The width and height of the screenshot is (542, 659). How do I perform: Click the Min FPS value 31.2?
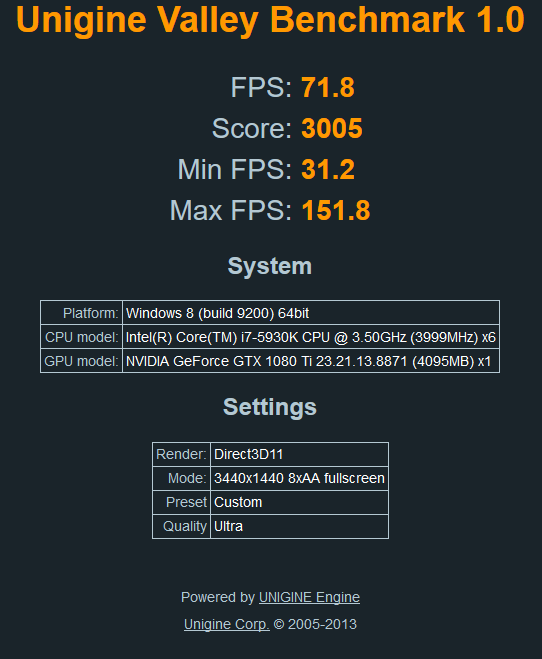[328, 169]
